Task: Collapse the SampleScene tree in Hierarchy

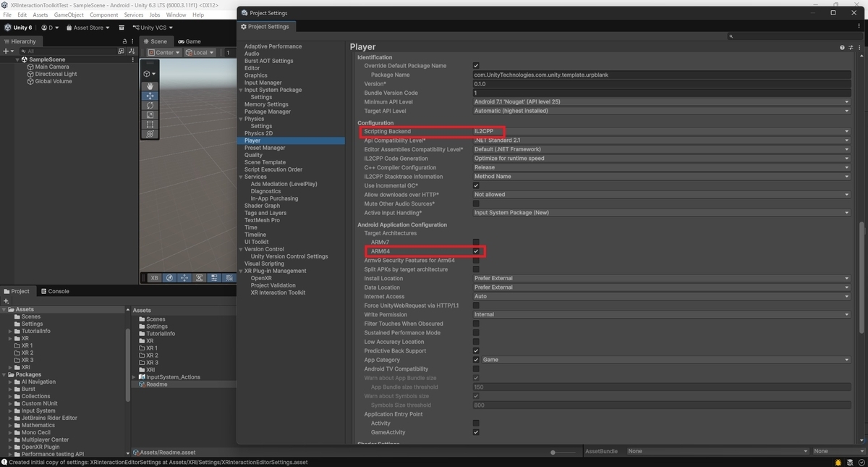Action: [18, 59]
